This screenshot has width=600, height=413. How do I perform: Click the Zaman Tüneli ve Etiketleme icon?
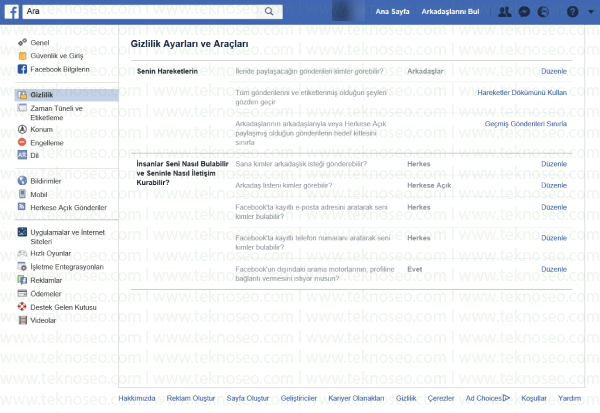pyautogui.click(x=23, y=108)
